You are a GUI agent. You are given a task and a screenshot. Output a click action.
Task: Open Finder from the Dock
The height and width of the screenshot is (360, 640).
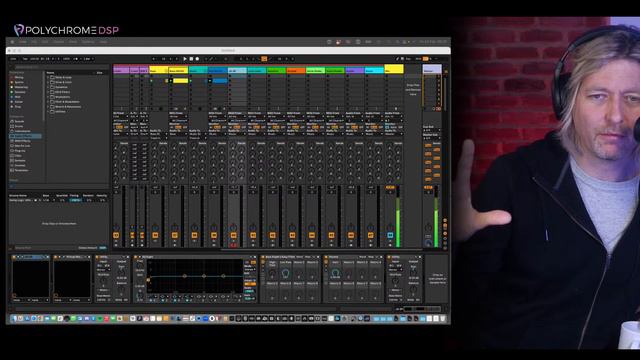[x=15, y=318]
